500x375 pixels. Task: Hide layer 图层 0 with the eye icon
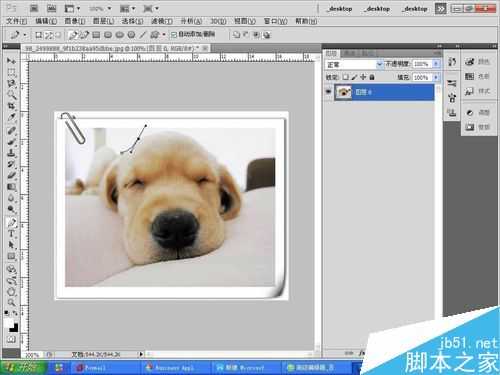(329, 92)
